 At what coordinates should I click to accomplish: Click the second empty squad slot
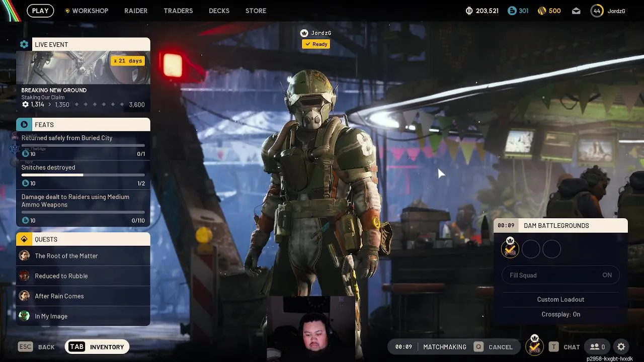[x=531, y=249]
